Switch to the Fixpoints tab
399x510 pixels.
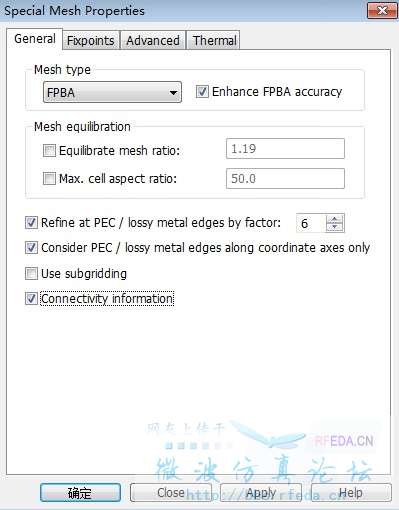[90, 41]
